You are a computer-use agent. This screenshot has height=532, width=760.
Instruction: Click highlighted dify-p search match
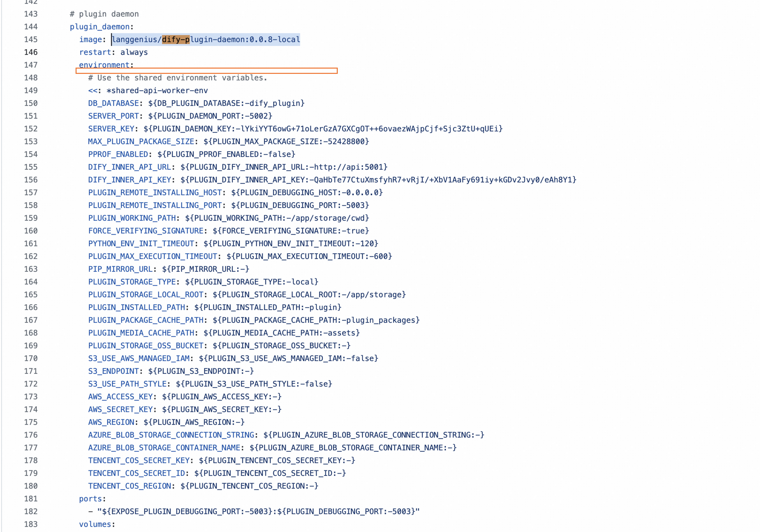(x=175, y=39)
